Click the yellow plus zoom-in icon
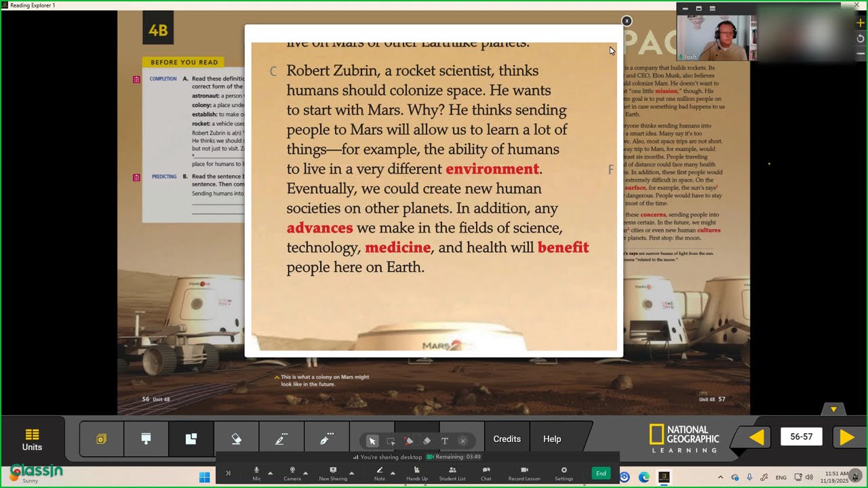The height and width of the screenshot is (488, 868). pos(861,23)
